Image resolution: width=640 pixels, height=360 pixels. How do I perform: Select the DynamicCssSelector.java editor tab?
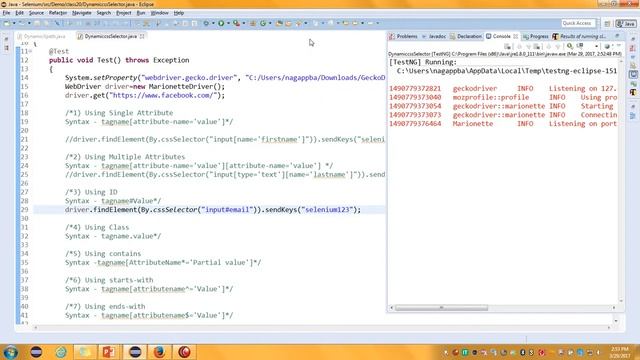pyautogui.click(x=111, y=36)
